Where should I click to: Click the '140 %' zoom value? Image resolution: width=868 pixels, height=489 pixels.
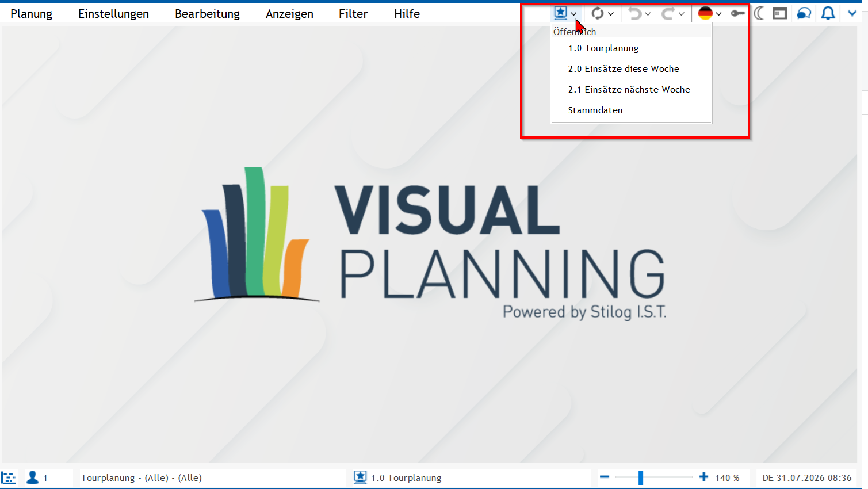[727, 478]
